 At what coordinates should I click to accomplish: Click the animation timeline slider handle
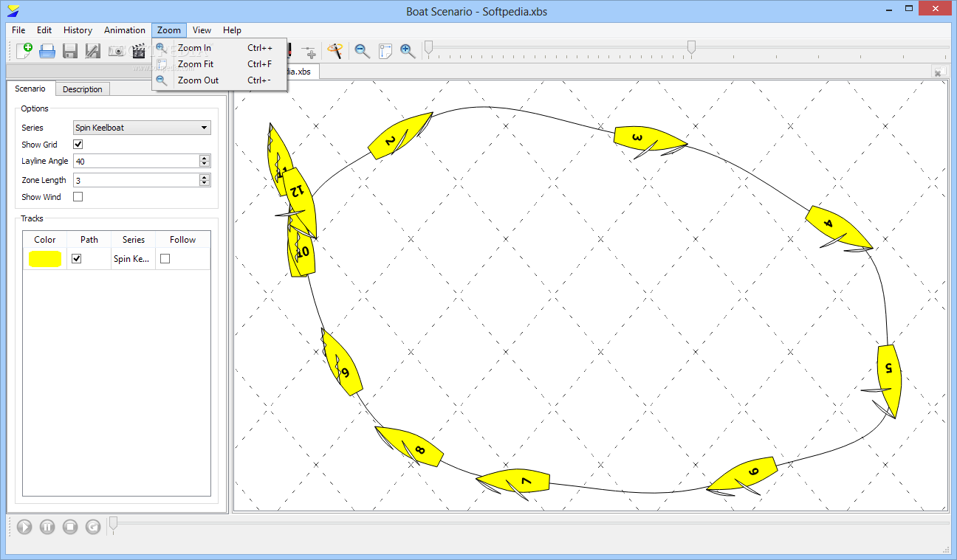click(113, 524)
